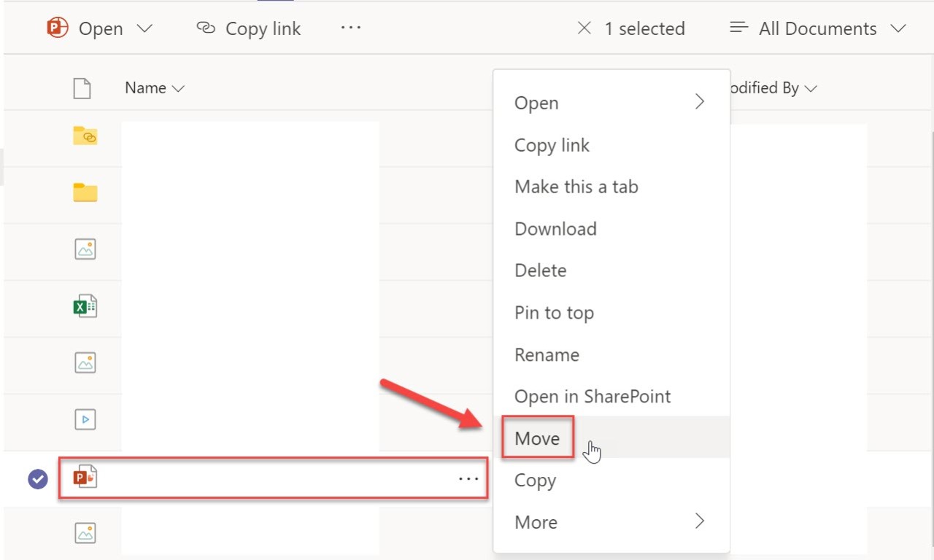The height and width of the screenshot is (560, 934).
Task: Expand the Open submenu in the context menu
Action: point(699,102)
